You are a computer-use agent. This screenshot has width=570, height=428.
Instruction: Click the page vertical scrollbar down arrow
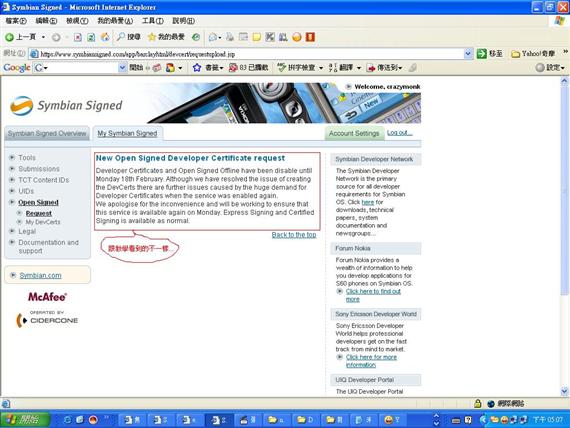click(x=564, y=391)
